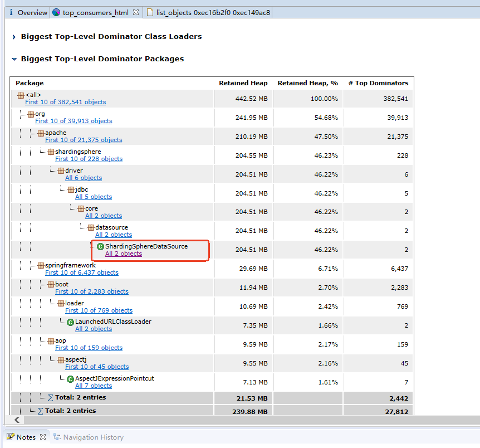Click the Navigation History view icon
Image resolution: width=480 pixels, height=448 pixels.
57,437
